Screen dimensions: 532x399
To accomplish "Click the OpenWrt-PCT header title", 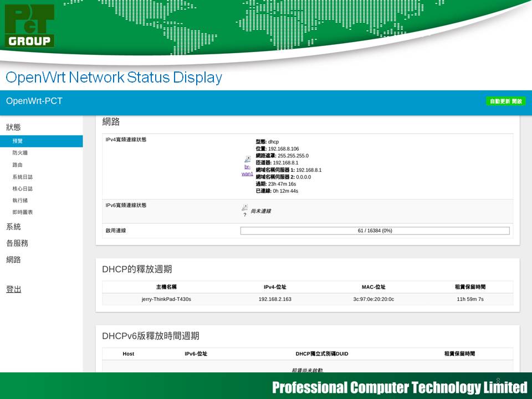I will point(34,101).
